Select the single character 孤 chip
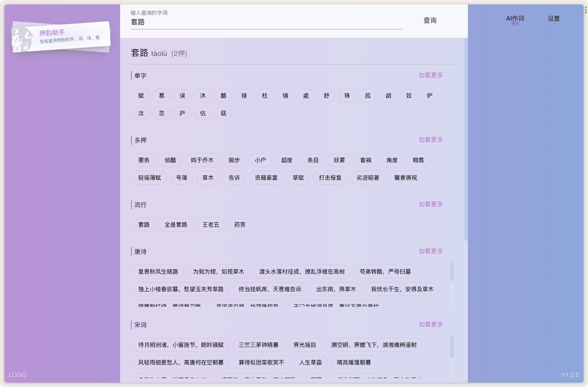 coord(367,96)
